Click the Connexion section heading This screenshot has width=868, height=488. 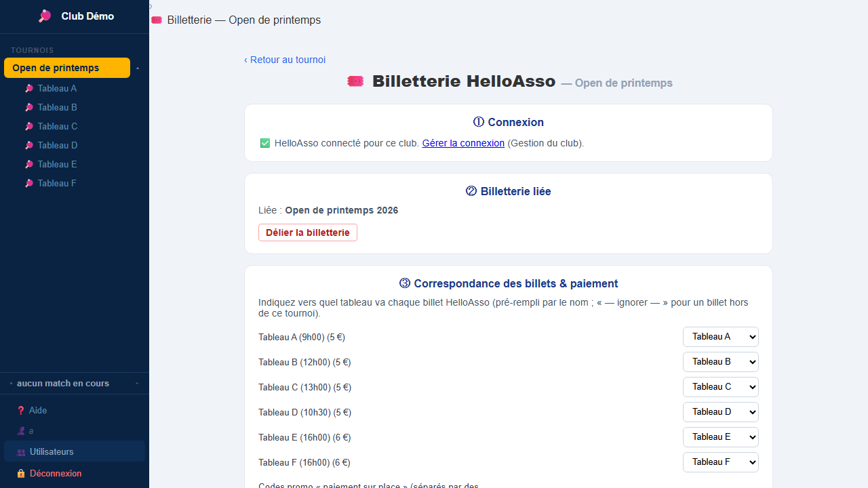click(x=509, y=122)
